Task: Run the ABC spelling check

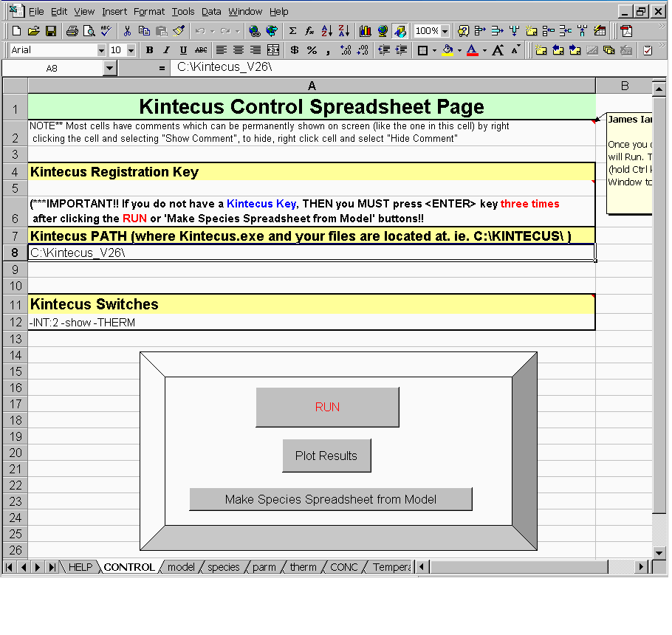Action: [x=106, y=31]
